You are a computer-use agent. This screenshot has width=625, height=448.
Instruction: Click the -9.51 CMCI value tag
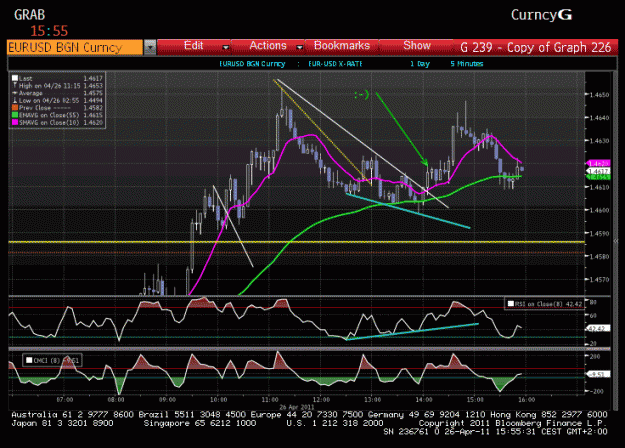coord(598,374)
